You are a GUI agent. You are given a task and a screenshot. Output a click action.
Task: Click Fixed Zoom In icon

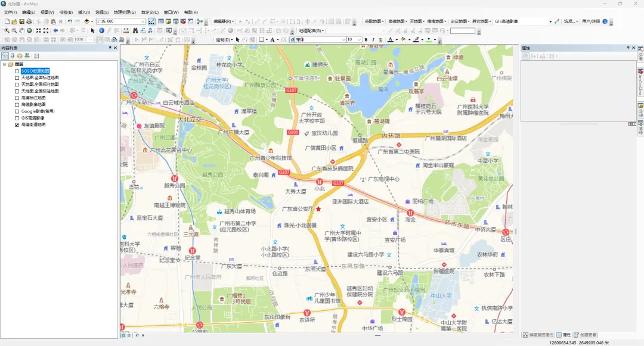(39, 30)
